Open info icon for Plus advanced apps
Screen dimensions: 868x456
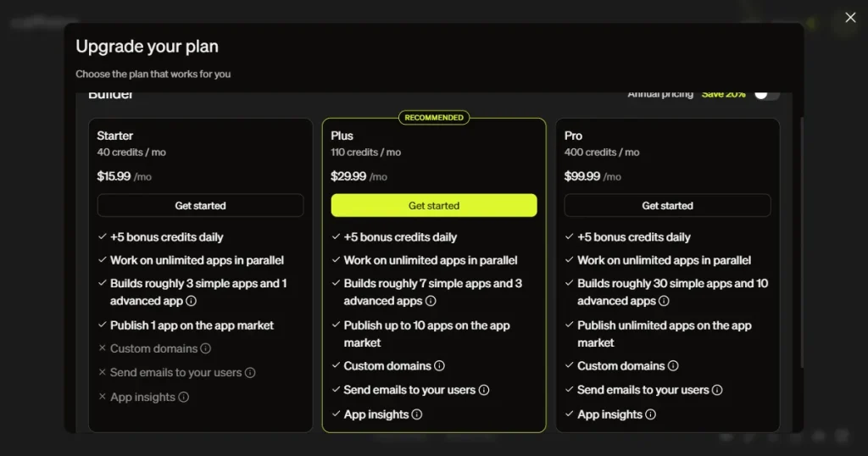[x=431, y=301]
